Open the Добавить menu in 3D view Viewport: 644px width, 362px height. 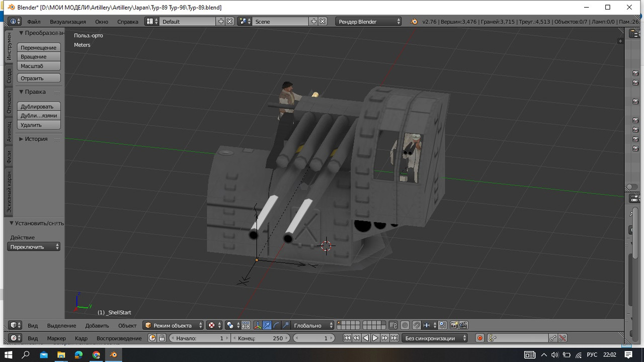pos(97,325)
